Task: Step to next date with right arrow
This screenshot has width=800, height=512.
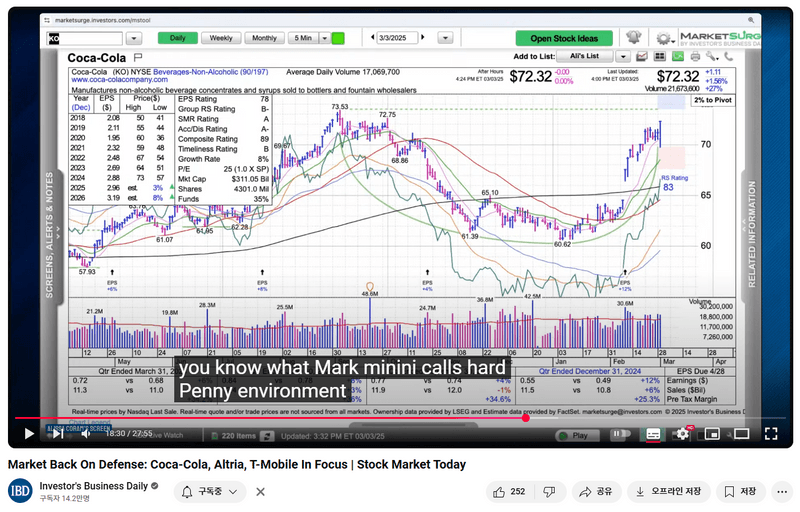Action: pyautogui.click(x=422, y=37)
